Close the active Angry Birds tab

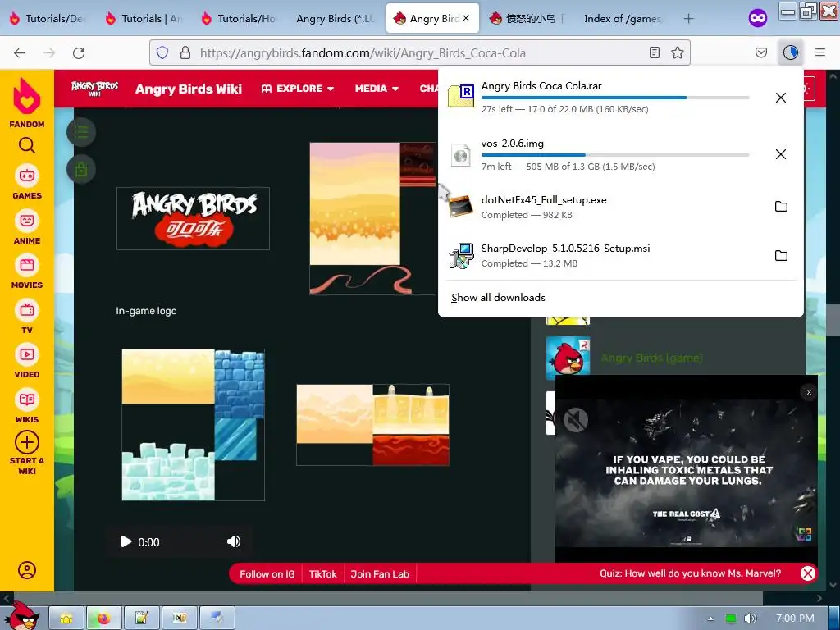point(466,18)
